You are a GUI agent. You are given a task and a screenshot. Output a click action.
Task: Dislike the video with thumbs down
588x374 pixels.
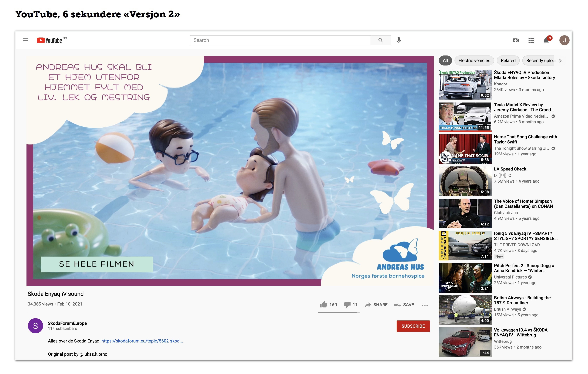point(347,305)
